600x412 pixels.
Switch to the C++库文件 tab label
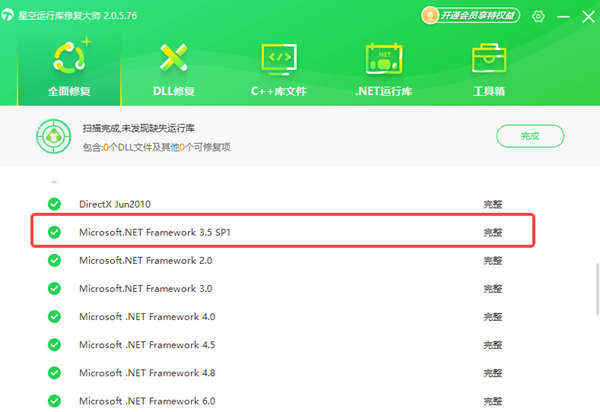[279, 91]
